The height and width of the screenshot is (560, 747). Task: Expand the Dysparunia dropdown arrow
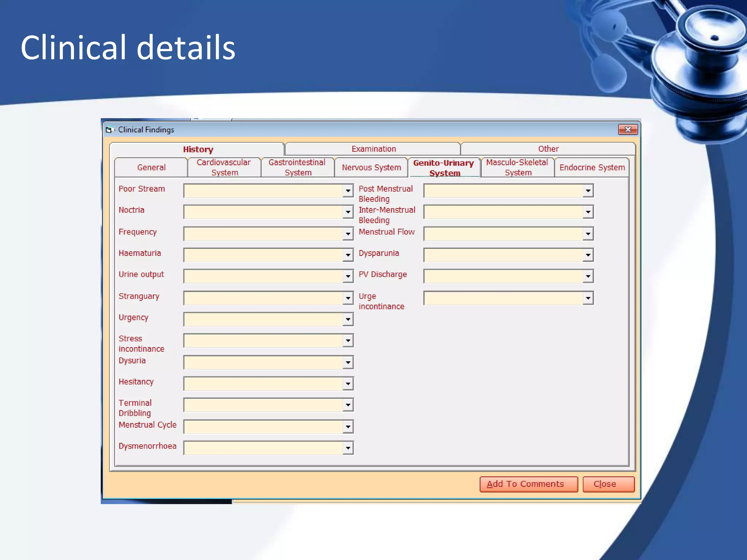(588, 255)
